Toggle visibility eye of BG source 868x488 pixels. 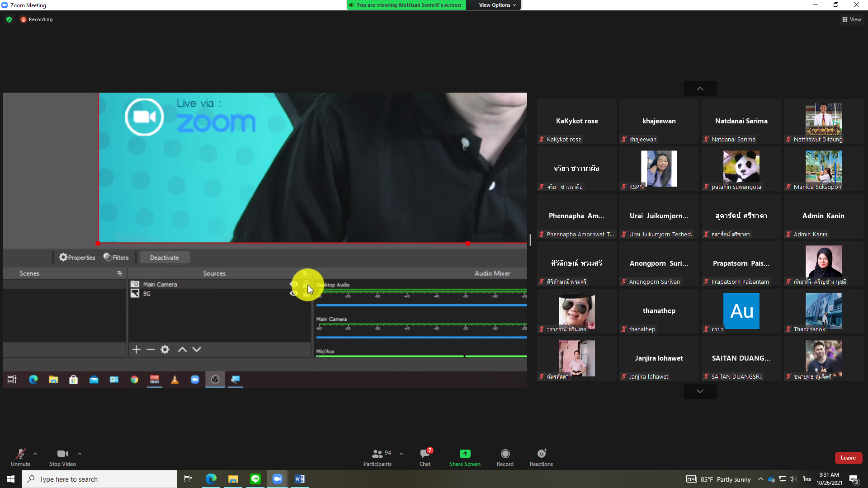pyautogui.click(x=294, y=294)
